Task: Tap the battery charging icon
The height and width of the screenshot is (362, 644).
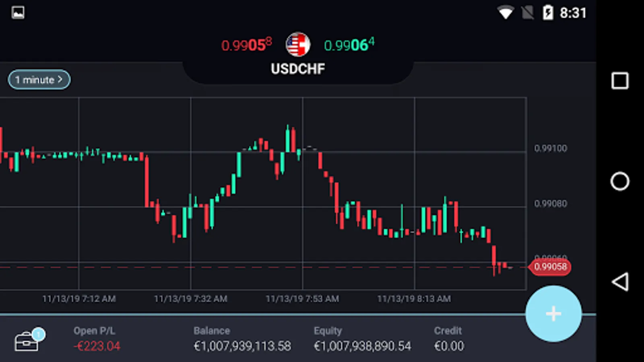Action: (547, 12)
